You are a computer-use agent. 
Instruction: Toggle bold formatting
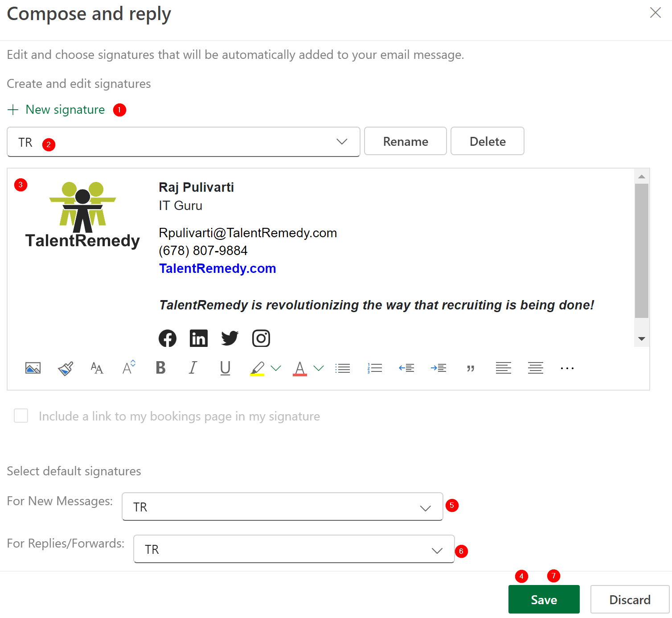[161, 368]
